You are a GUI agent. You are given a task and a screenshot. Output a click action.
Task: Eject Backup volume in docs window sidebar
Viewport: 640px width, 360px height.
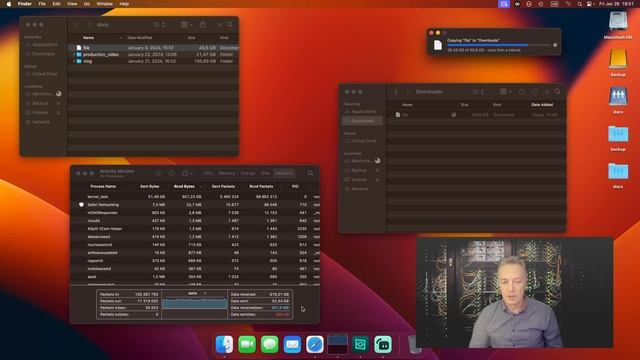[x=58, y=103]
